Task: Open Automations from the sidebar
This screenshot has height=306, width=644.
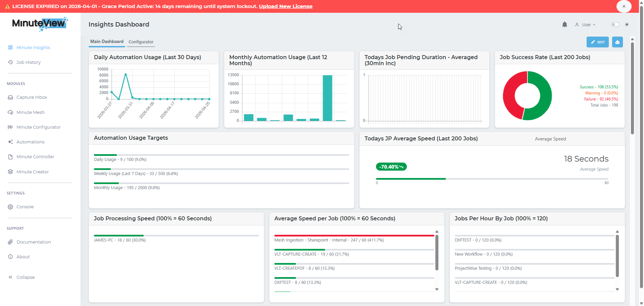Action: tap(30, 142)
